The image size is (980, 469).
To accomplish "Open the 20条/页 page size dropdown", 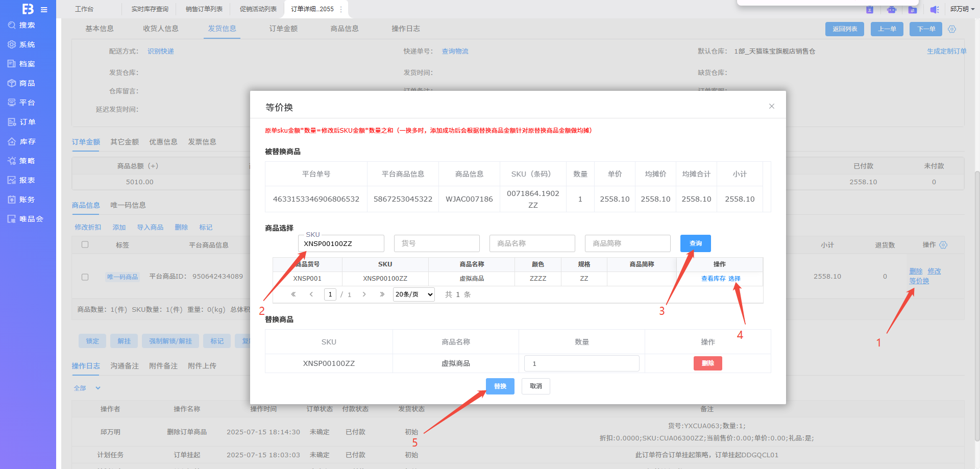I will click(413, 294).
